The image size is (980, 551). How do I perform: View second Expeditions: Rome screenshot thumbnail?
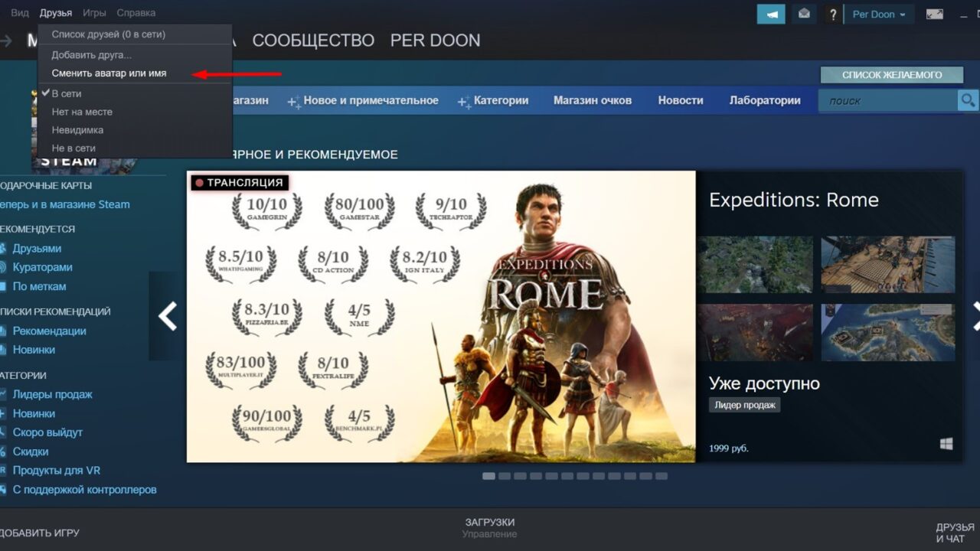click(x=888, y=265)
